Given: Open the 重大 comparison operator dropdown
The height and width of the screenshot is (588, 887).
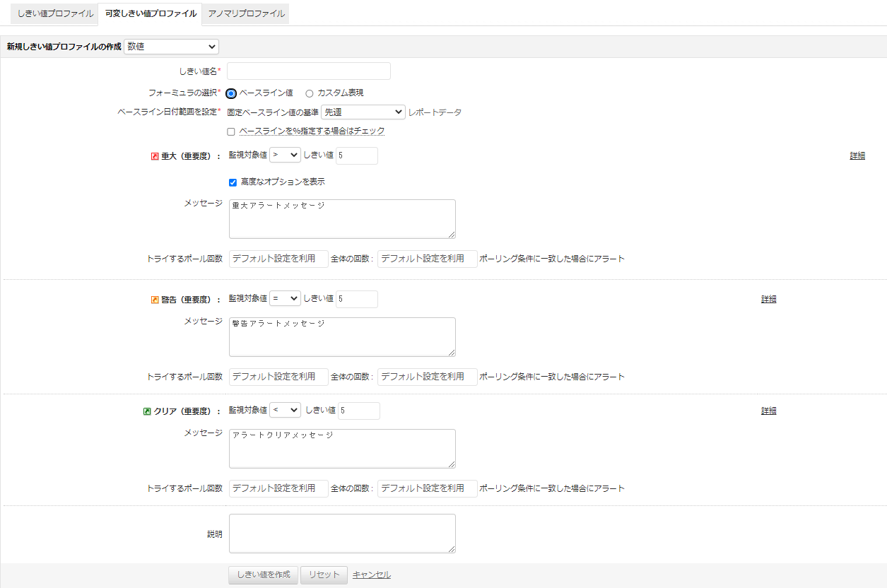Looking at the screenshot, I should [x=285, y=155].
